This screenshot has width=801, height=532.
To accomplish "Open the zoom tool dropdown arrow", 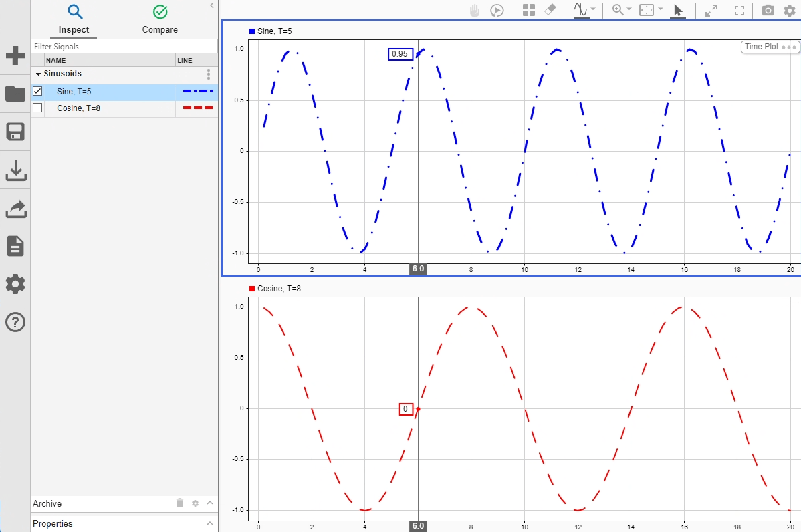I will point(629,10).
